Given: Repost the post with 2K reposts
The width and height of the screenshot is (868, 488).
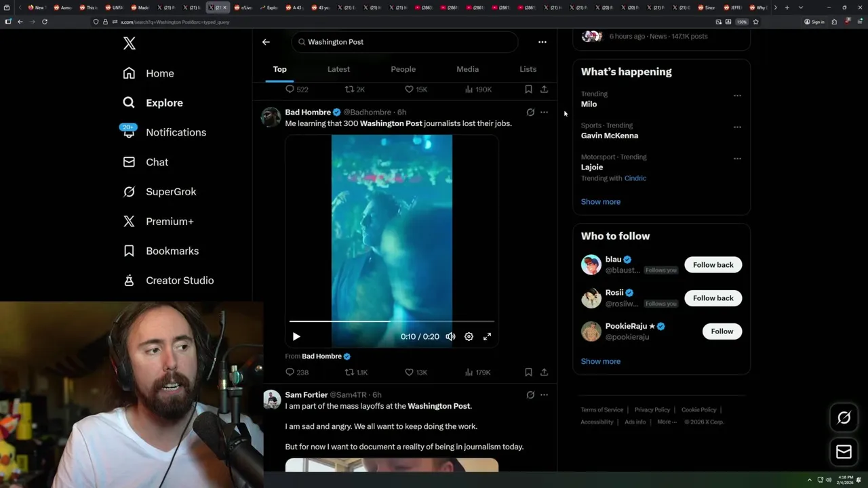Looking at the screenshot, I should coord(355,89).
